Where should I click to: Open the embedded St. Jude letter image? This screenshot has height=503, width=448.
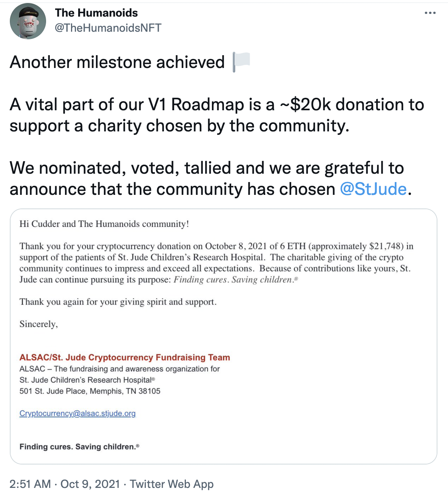pos(224,336)
